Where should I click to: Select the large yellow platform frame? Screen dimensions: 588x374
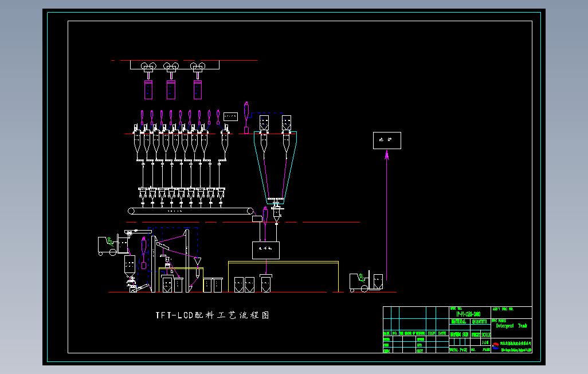pos(284,276)
